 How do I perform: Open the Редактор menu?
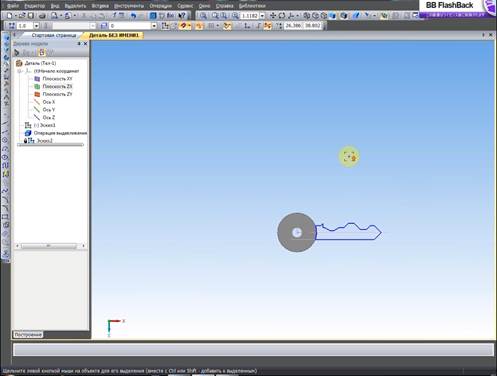(x=35, y=6)
